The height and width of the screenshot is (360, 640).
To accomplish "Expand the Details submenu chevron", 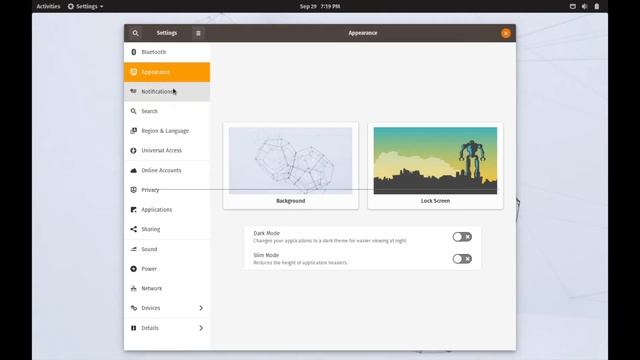I will pos(201,328).
